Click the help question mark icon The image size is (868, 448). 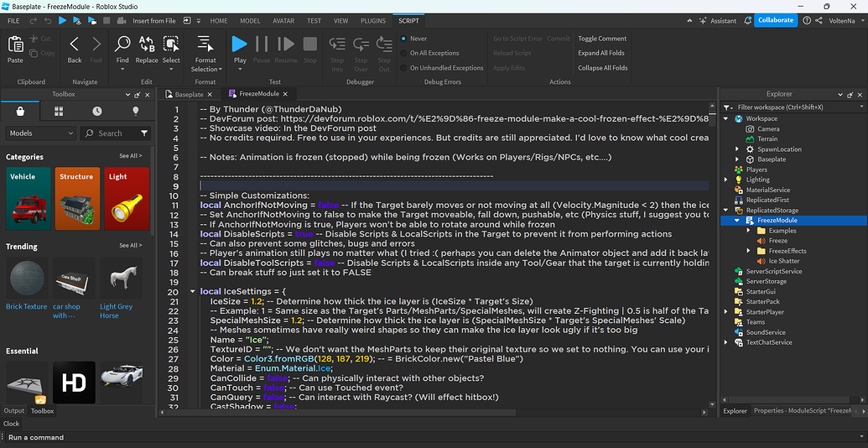point(807,20)
